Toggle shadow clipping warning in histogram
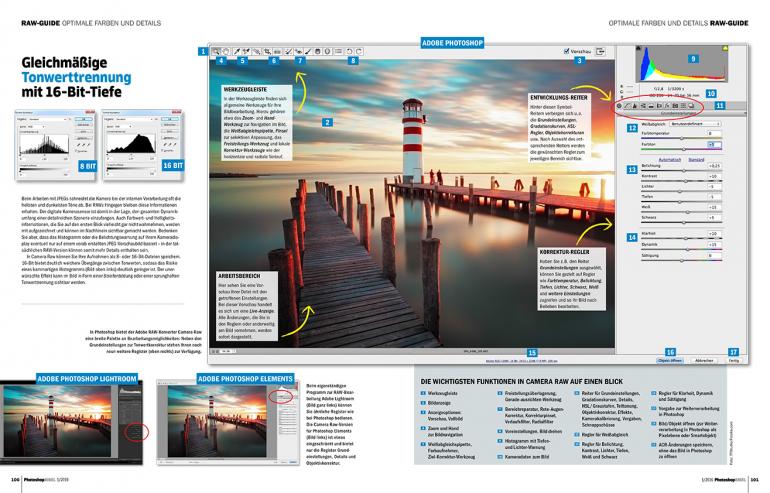Viewport: 770px width, 493px height. pos(638,48)
